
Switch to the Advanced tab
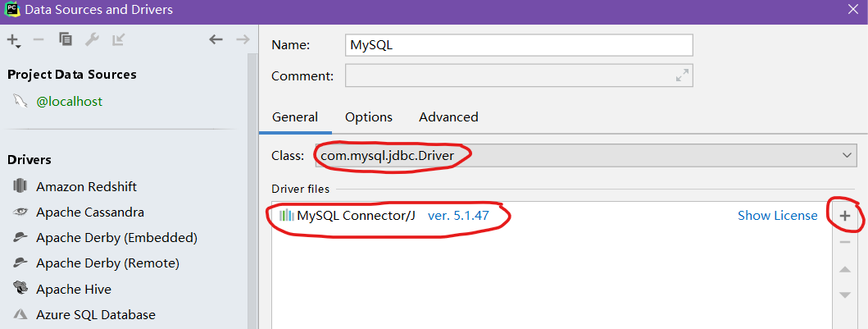point(448,117)
